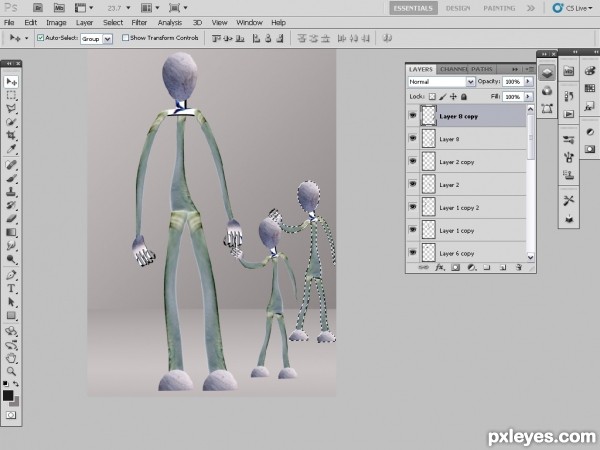Hide the Layer 6 copy layer
This screenshot has width=600, height=450.
412,253
